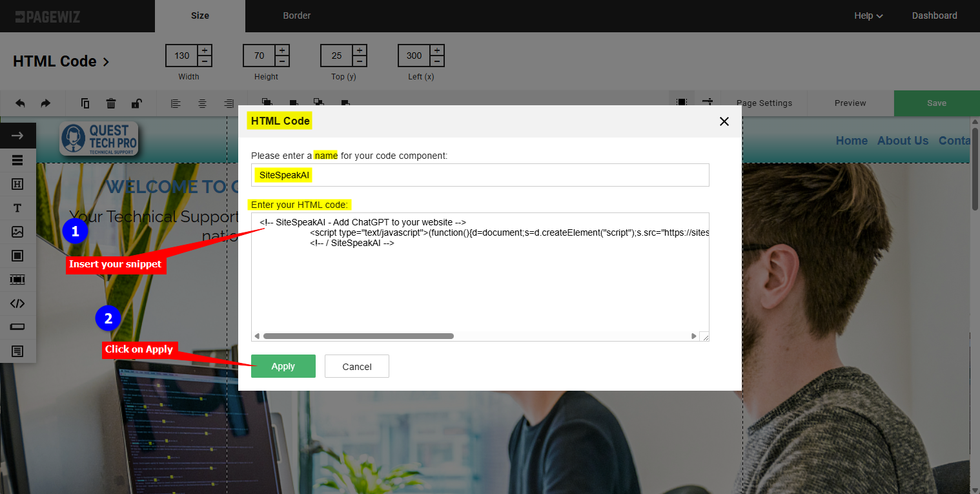Click the Pagewiz logo
Image resolution: width=980 pixels, height=494 pixels.
[x=48, y=16]
